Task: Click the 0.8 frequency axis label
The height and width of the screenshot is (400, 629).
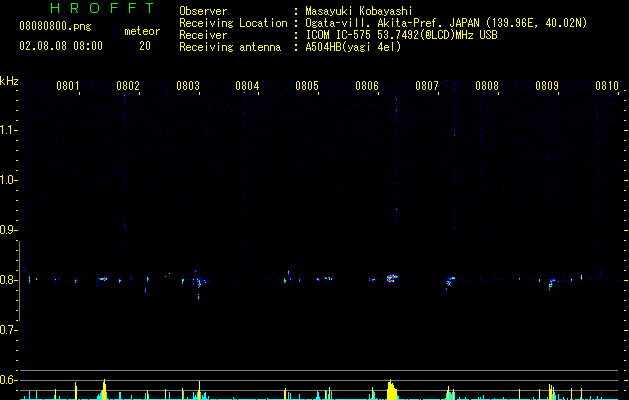Action: pyautogui.click(x=8, y=280)
